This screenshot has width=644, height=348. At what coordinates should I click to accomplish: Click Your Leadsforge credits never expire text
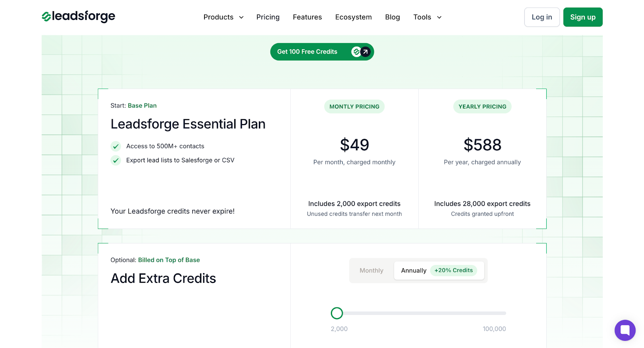173,211
